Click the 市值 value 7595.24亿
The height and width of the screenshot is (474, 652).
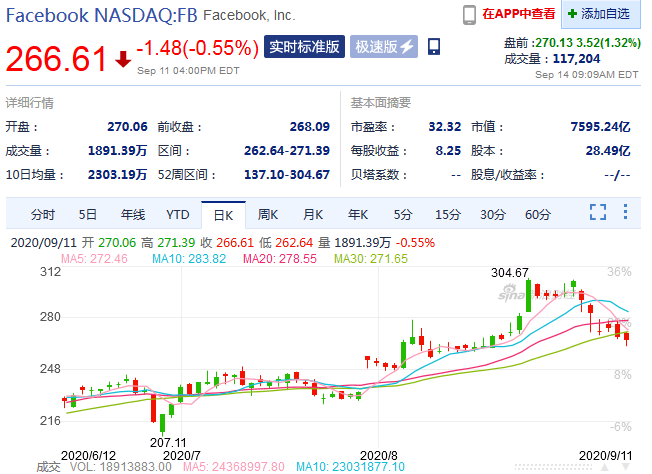[x=600, y=127]
